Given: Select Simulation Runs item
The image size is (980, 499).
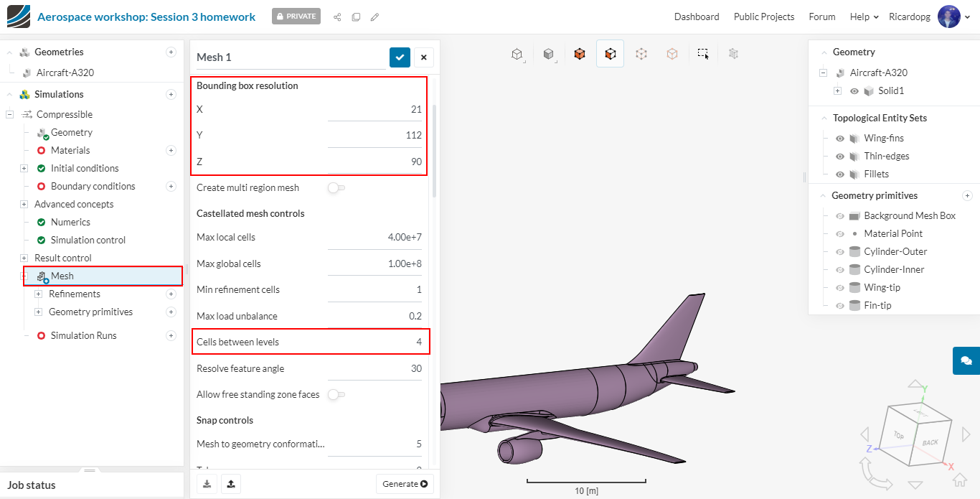Looking at the screenshot, I should [83, 335].
